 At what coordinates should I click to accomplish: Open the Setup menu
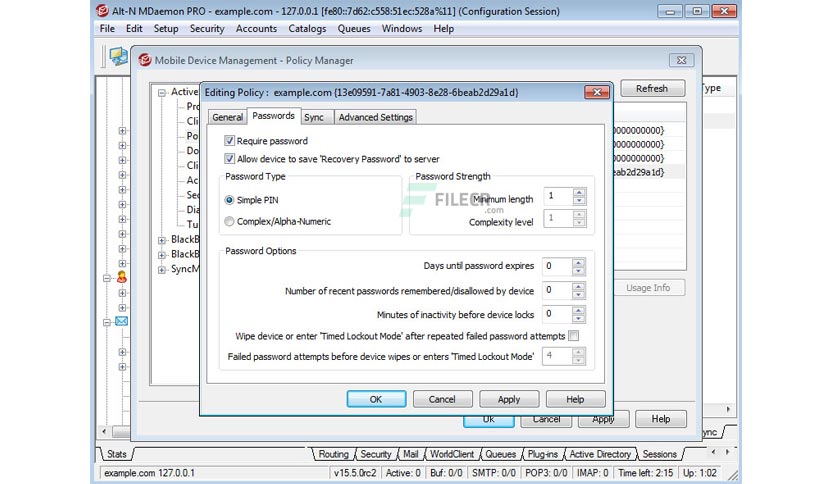(166, 29)
